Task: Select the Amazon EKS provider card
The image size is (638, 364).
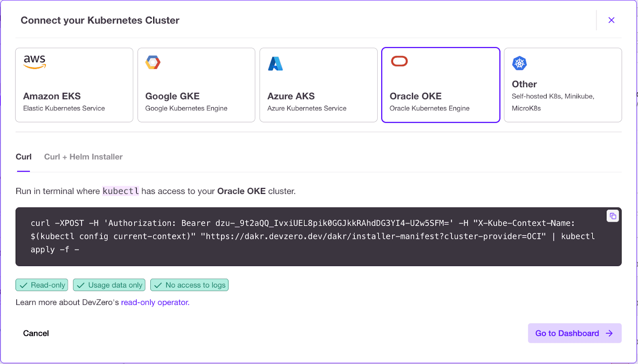Action: coord(74,85)
